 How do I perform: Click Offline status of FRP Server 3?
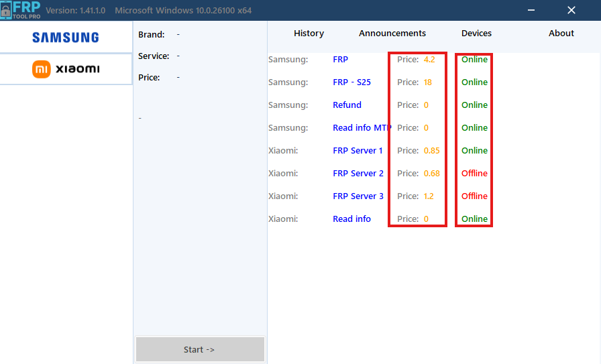click(474, 196)
